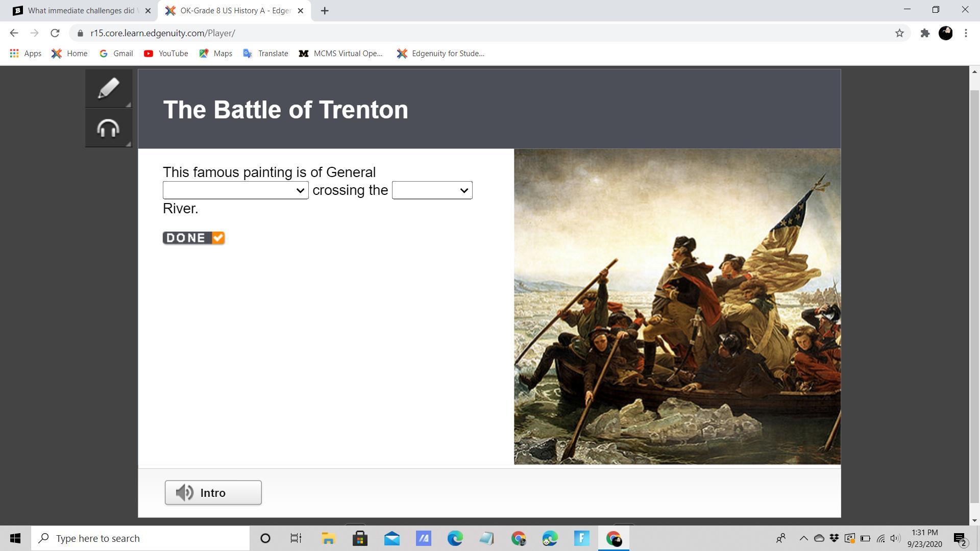980x551 pixels.
Task: Open Edgenuity for Students bookmark
Action: [441, 54]
